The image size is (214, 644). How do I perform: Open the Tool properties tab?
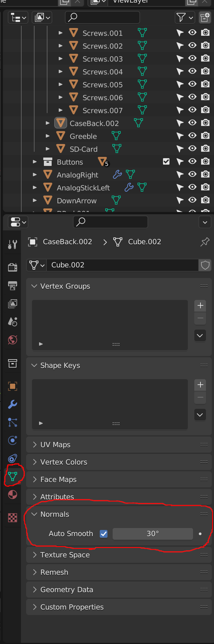click(13, 245)
